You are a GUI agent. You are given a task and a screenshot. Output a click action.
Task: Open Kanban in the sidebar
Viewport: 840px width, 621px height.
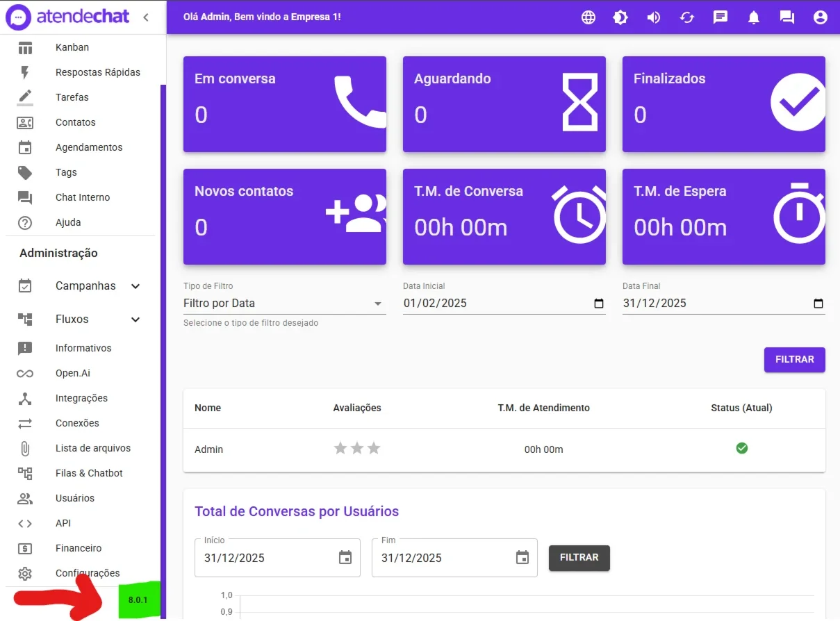72,47
